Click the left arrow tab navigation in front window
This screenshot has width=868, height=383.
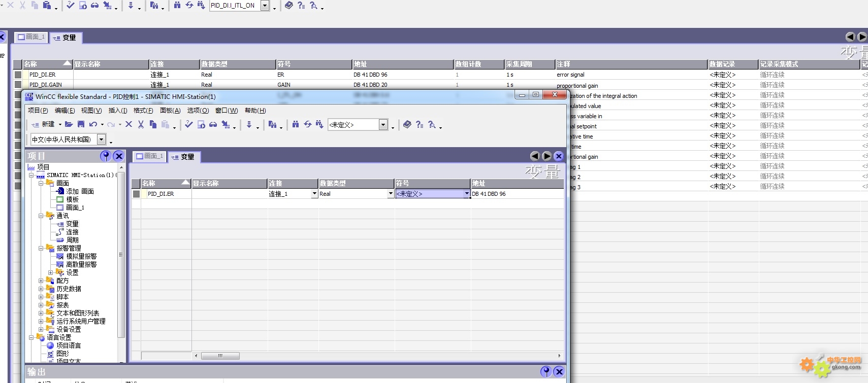[535, 156]
